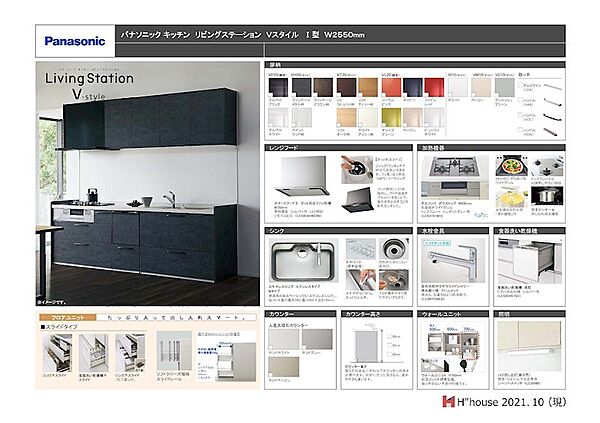Click the main Living Station kitchen photo
Screen dimensions: 600x423
point(148,183)
